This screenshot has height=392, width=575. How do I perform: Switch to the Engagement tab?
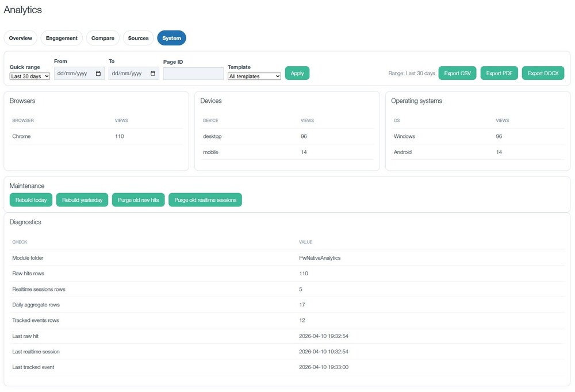62,38
